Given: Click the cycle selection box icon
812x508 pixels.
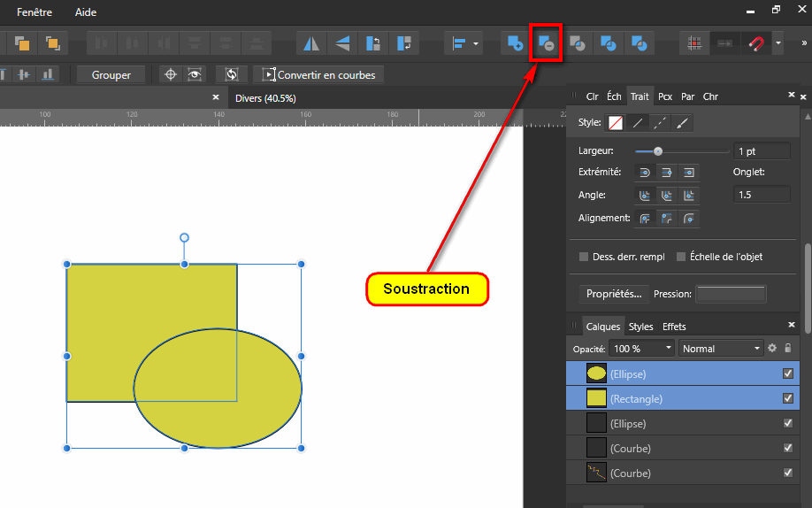Looking at the screenshot, I should 232,74.
